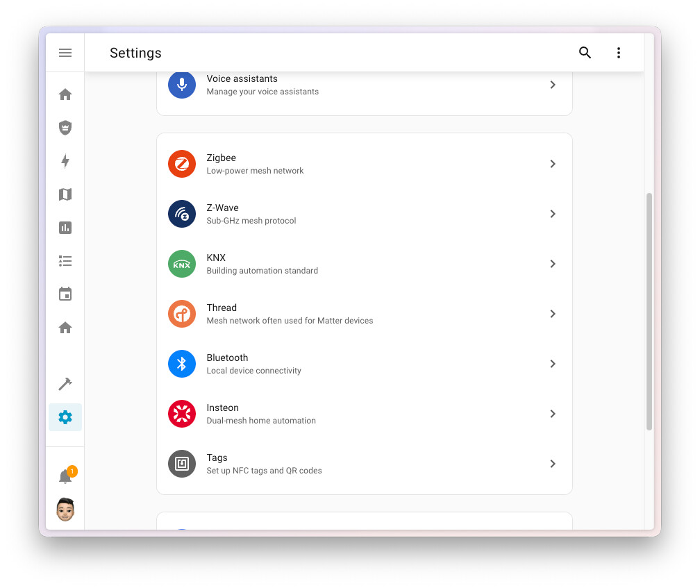Open the hamburger sidebar menu
The image size is (700, 588).
click(65, 53)
